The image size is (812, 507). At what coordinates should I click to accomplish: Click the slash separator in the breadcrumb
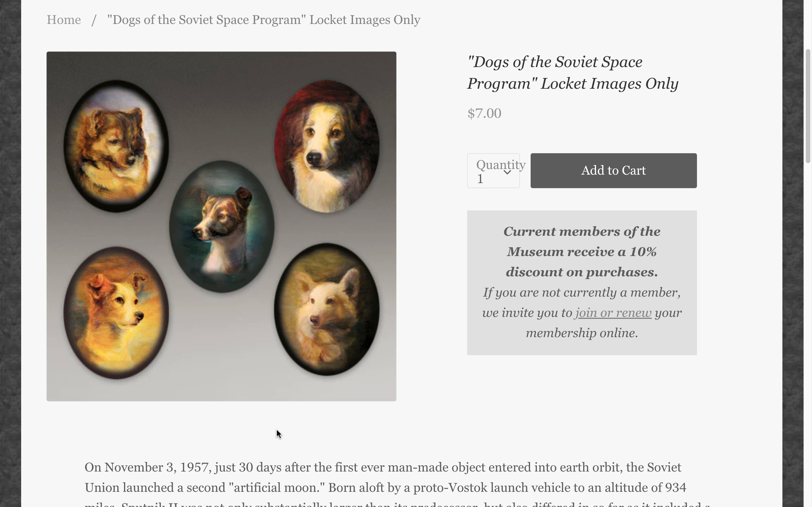tap(94, 20)
